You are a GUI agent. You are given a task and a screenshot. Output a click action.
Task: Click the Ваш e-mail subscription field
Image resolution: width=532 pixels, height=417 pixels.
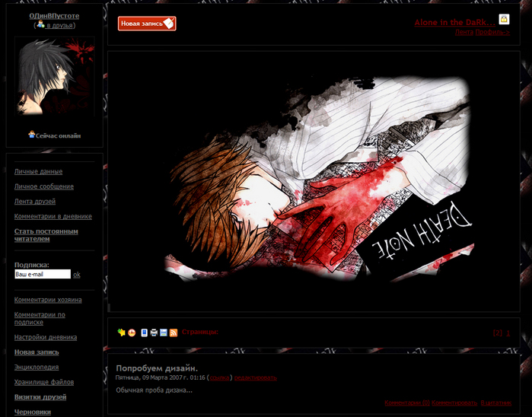(x=43, y=274)
